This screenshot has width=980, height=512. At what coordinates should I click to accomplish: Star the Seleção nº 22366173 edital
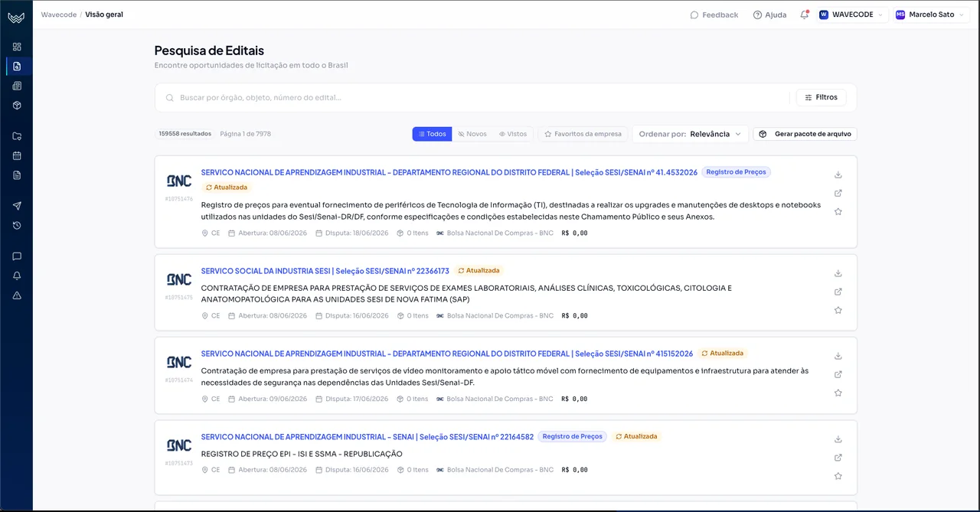coord(838,310)
